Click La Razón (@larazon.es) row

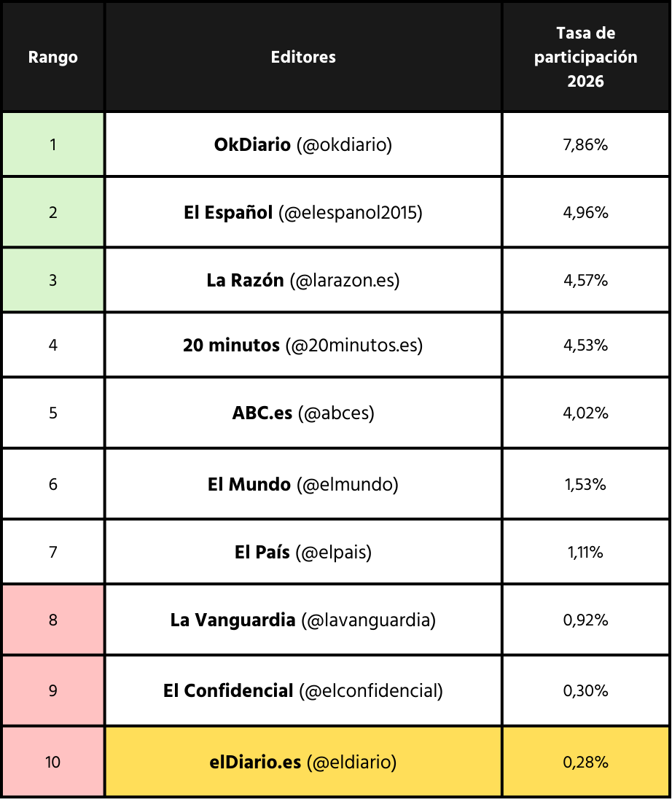[x=303, y=281]
